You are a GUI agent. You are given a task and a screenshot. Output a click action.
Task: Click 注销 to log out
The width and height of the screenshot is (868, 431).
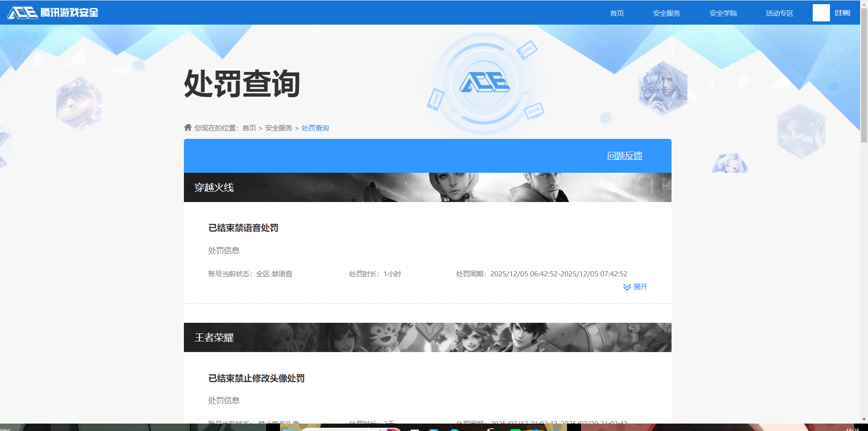tap(843, 13)
